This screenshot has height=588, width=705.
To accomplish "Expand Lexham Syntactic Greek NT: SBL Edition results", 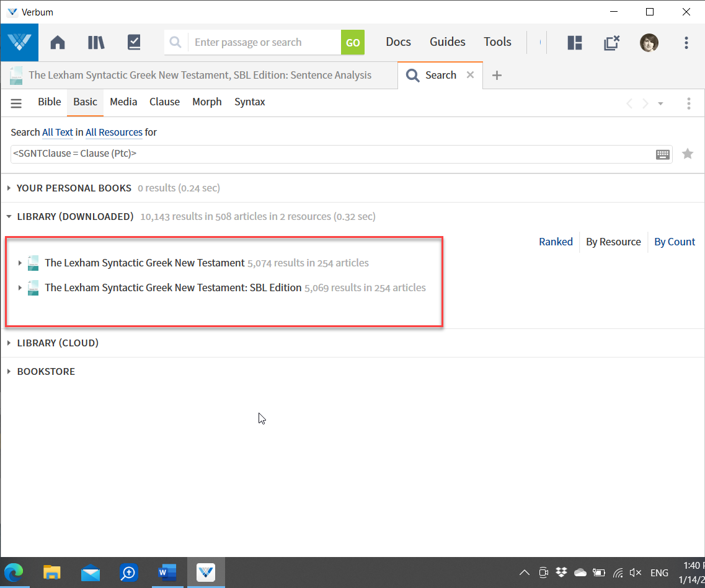I will (20, 288).
